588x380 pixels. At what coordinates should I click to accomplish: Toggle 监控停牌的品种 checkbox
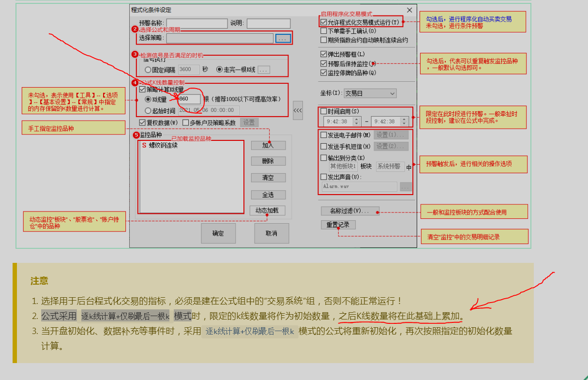click(x=324, y=73)
